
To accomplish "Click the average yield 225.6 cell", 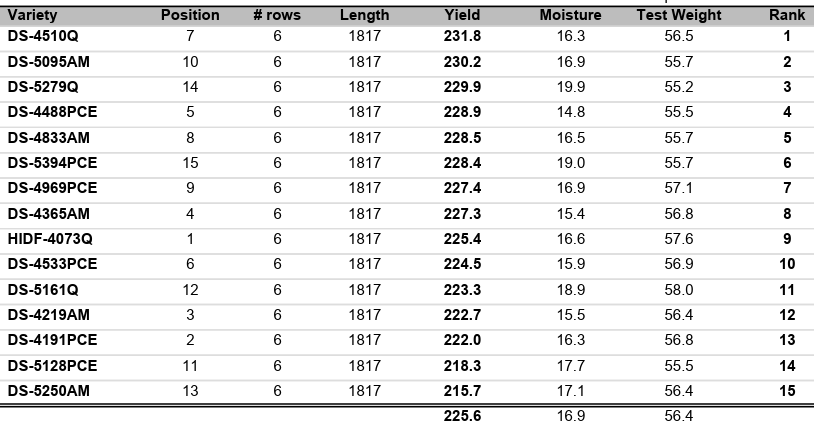I will 462,416.
